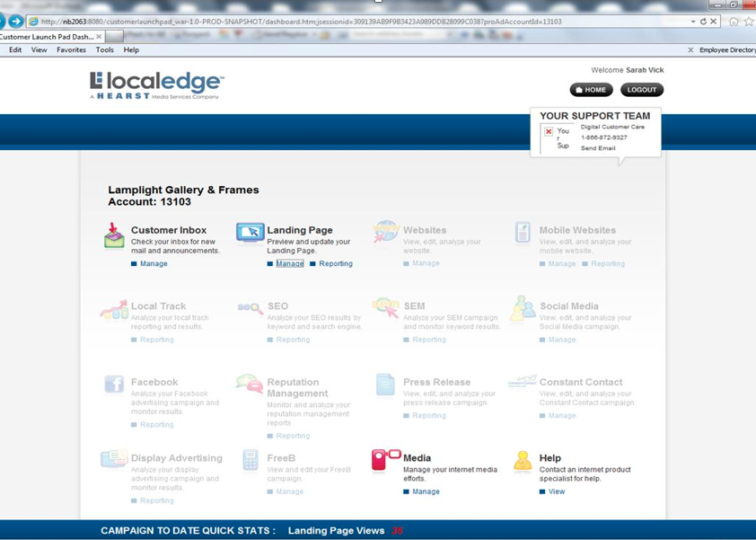Click the Landing Page monitor icon
The height and width of the screenshot is (540, 756).
[251, 233]
